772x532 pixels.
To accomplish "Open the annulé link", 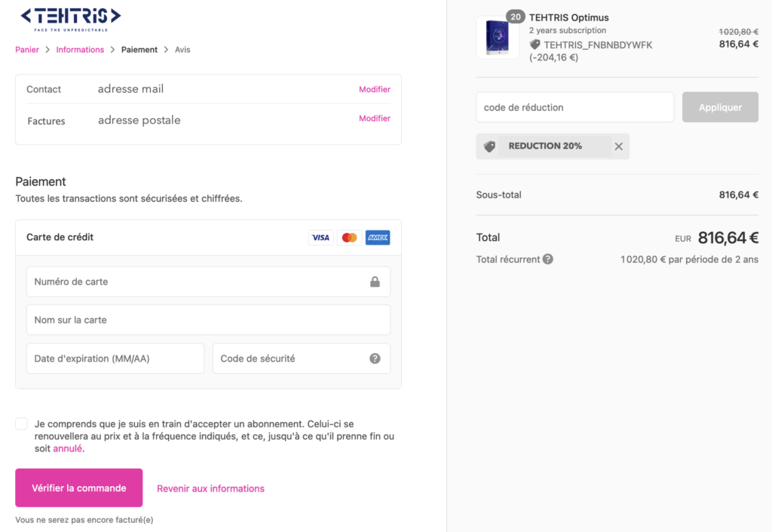I will click(x=67, y=448).
